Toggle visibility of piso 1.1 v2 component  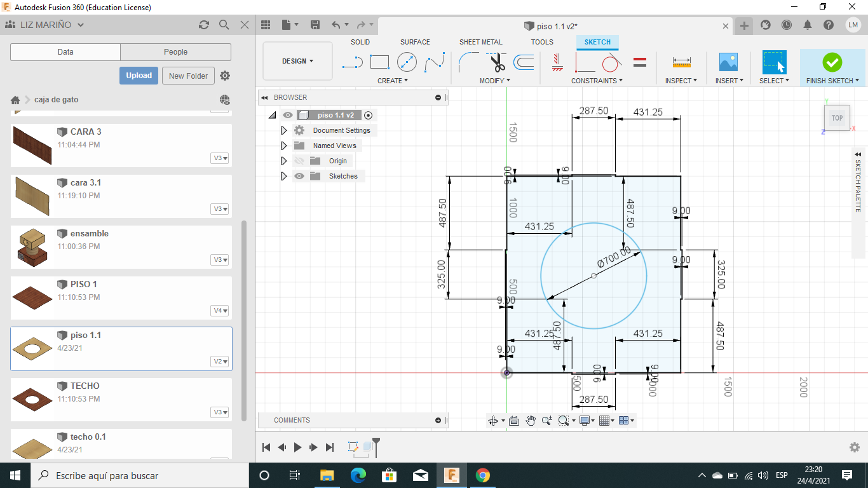[x=288, y=115]
